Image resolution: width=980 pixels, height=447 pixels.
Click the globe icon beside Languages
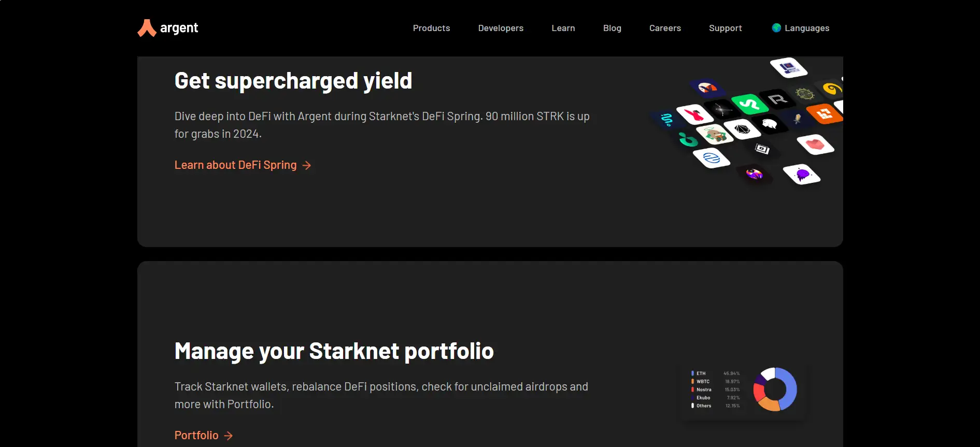point(776,28)
